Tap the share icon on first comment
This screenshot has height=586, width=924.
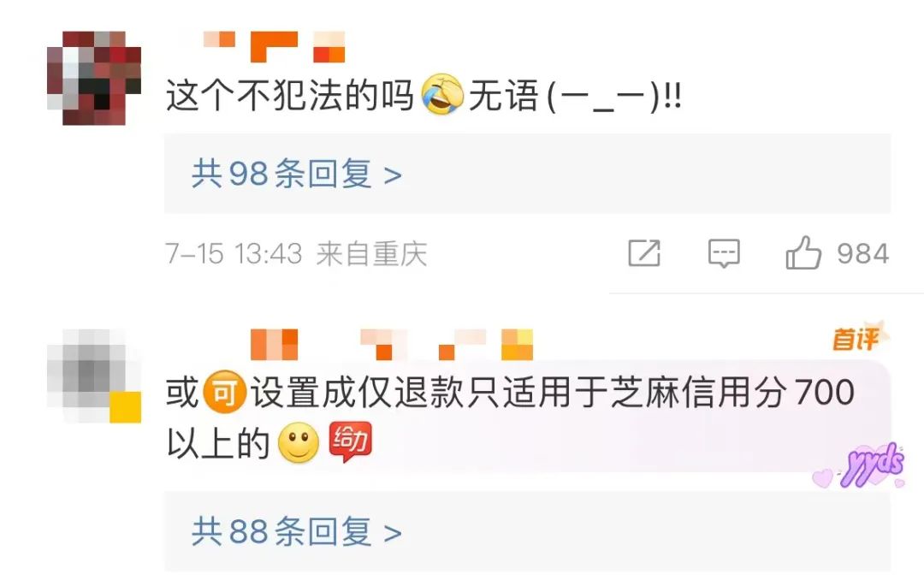(644, 253)
